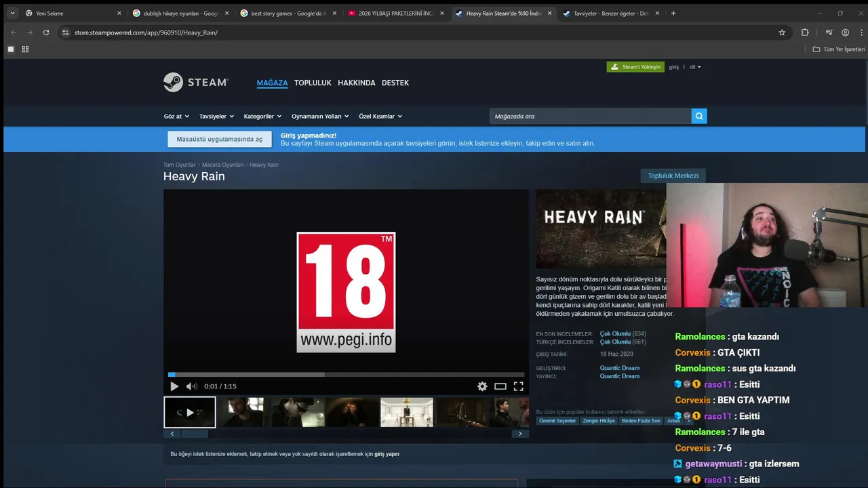Play the Heavy Rain trailer video
This screenshot has width=868, height=488.
coord(174,386)
